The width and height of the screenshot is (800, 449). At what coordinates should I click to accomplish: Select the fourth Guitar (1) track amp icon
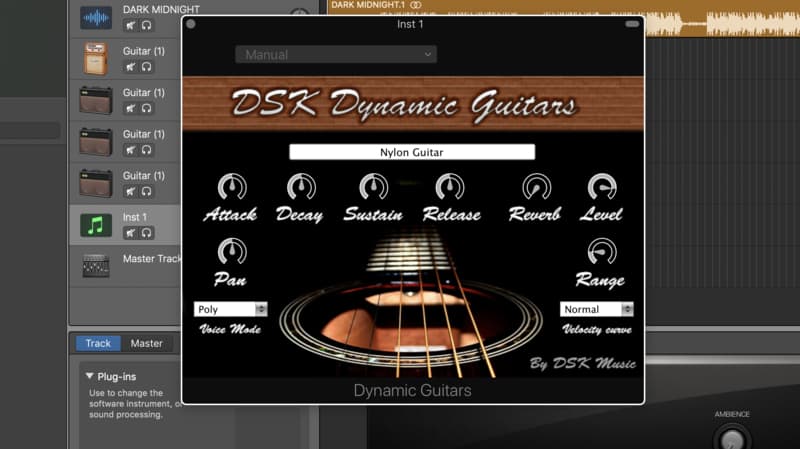[x=96, y=183]
